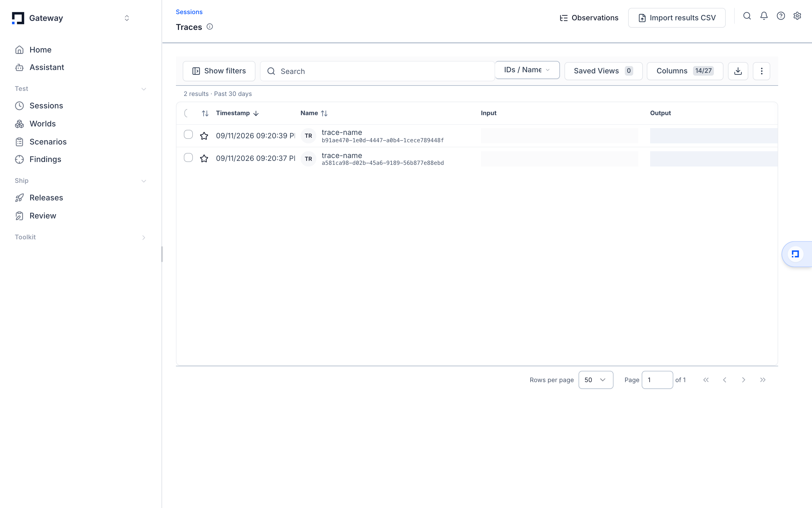812x508 pixels.
Task: Click the info icon next to Traces
Action: [210, 27]
